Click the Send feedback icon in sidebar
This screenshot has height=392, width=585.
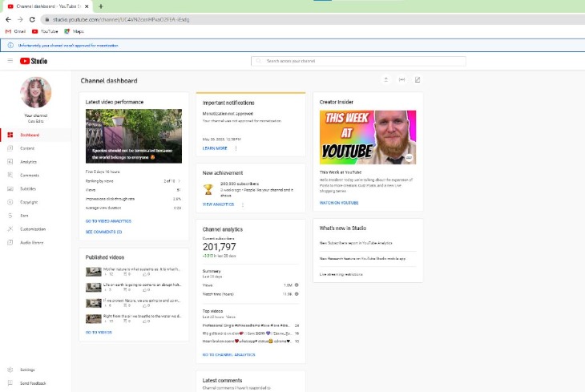10,383
